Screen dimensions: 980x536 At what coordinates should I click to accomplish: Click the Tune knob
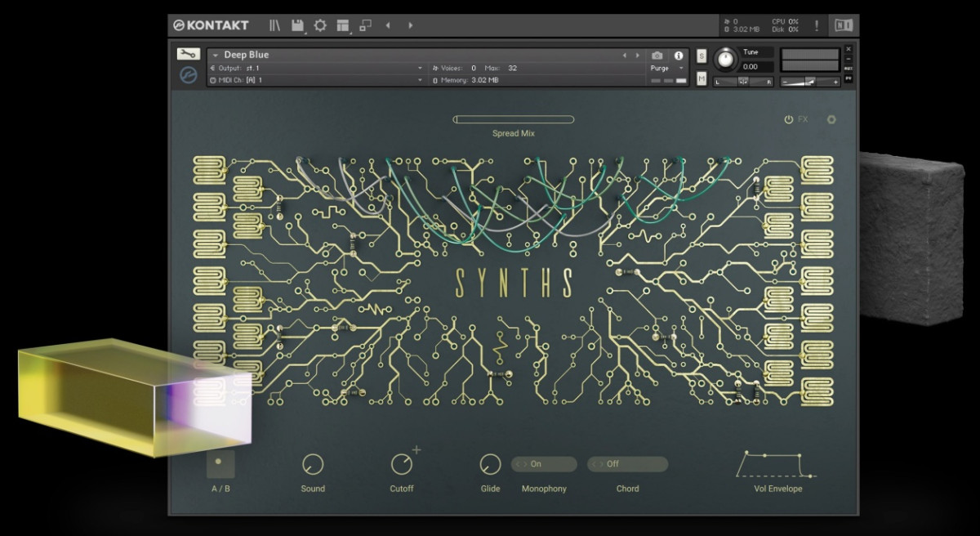tap(725, 60)
